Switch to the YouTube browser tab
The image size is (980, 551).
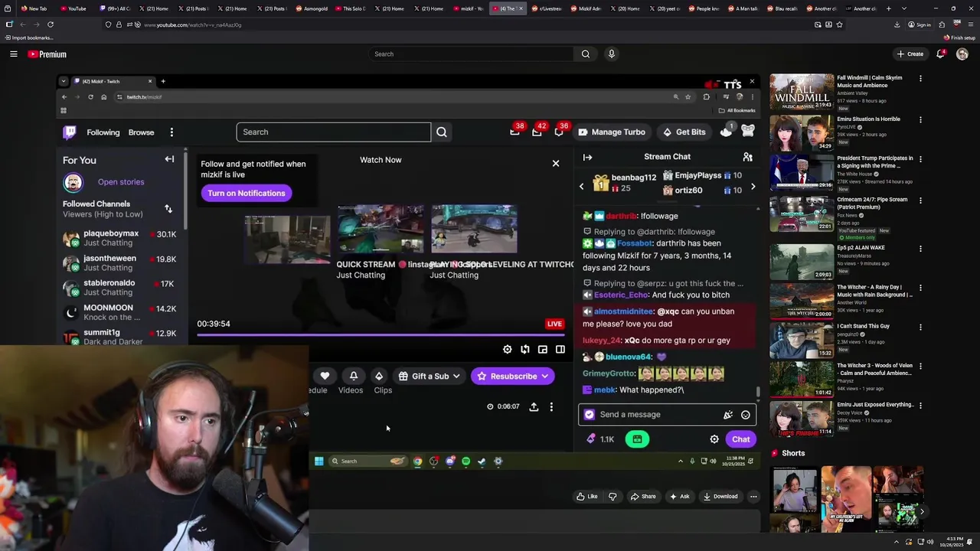click(x=73, y=8)
